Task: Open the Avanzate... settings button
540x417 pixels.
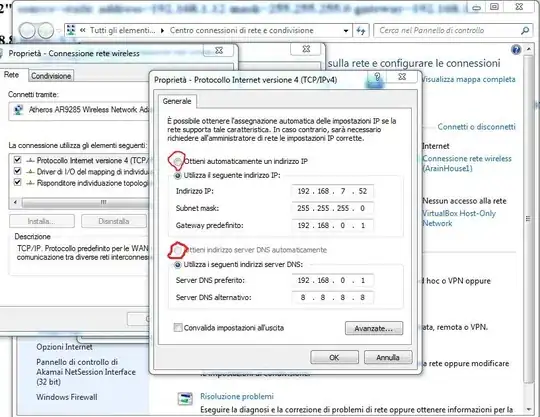Action: [374, 328]
